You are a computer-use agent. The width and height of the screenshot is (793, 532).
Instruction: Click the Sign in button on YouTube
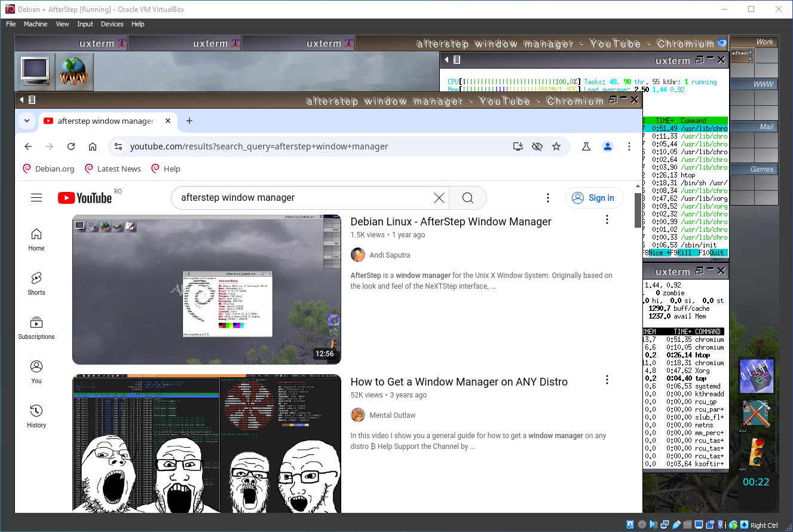[x=593, y=198]
